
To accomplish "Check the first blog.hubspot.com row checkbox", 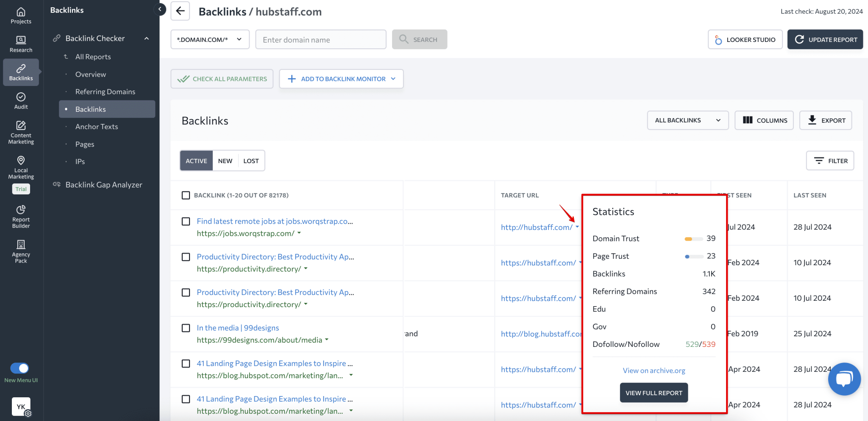I will [186, 364].
